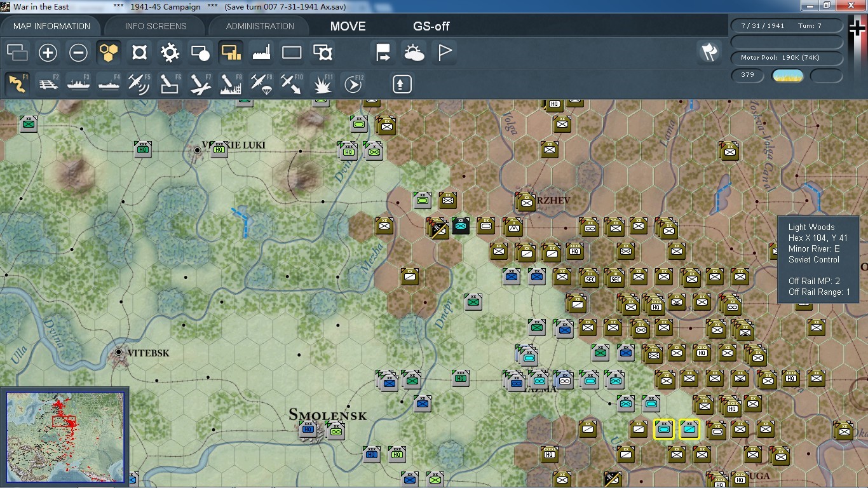The width and height of the screenshot is (868, 488).
Task: Select F10 air transfer mode icon
Action: [292, 84]
